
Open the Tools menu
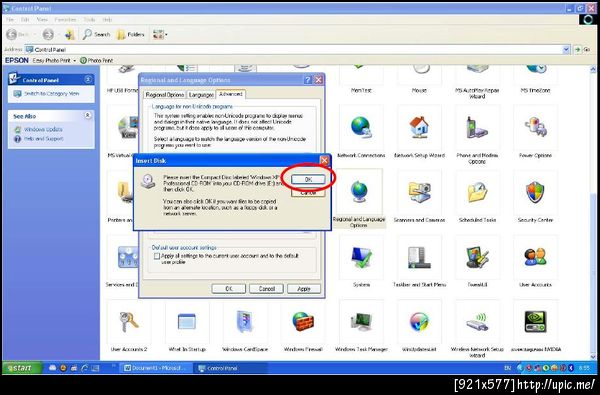89,19
